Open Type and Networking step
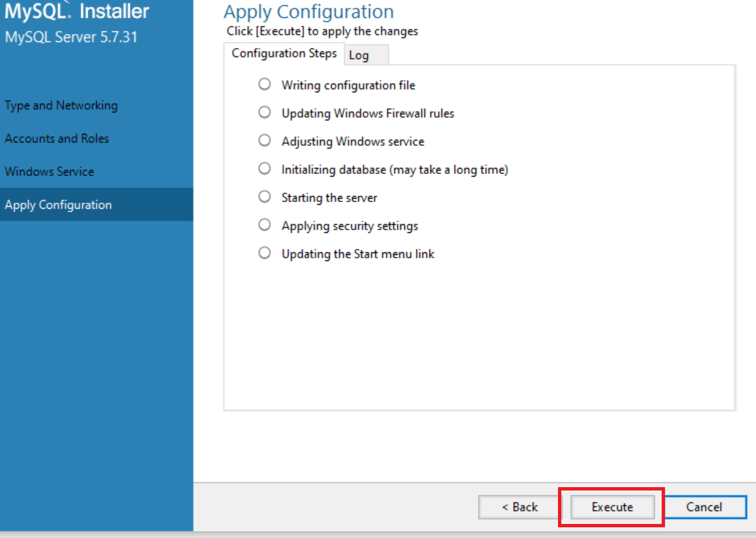 coord(62,106)
